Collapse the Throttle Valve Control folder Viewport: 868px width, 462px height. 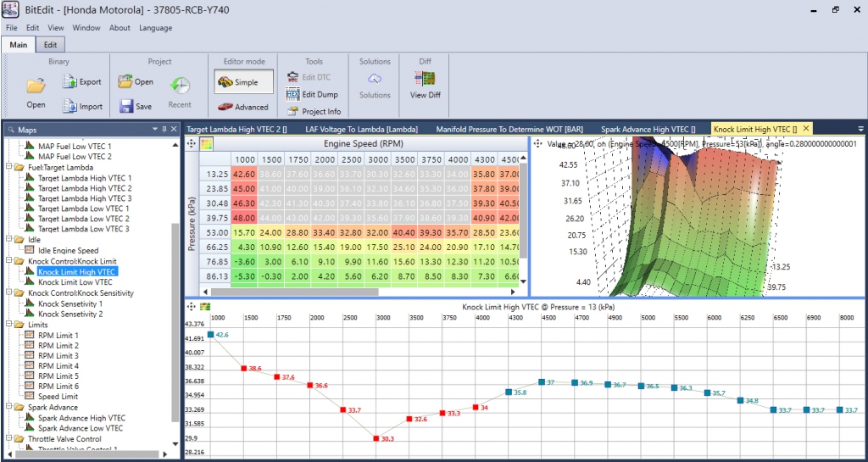(x=8, y=439)
